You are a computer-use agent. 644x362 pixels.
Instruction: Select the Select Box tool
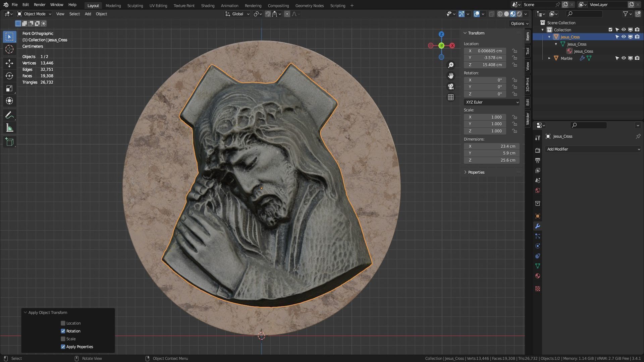9,37
